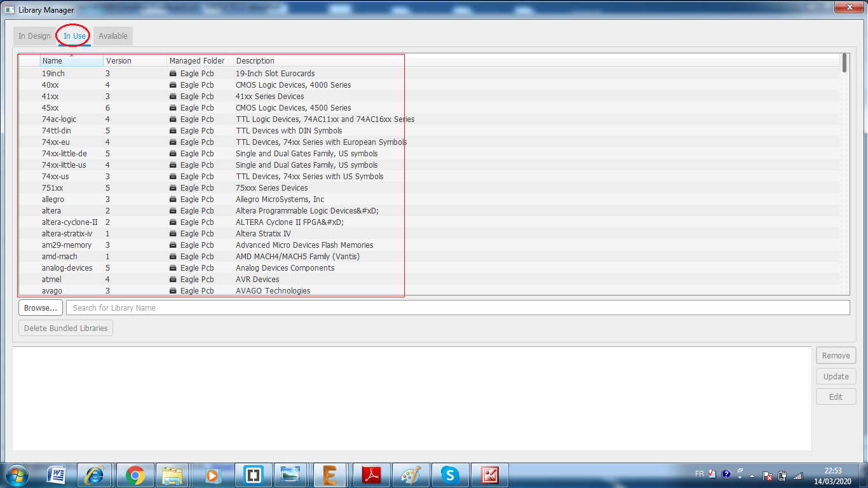
Task: Select the am29-memory library name
Action: click(x=67, y=245)
